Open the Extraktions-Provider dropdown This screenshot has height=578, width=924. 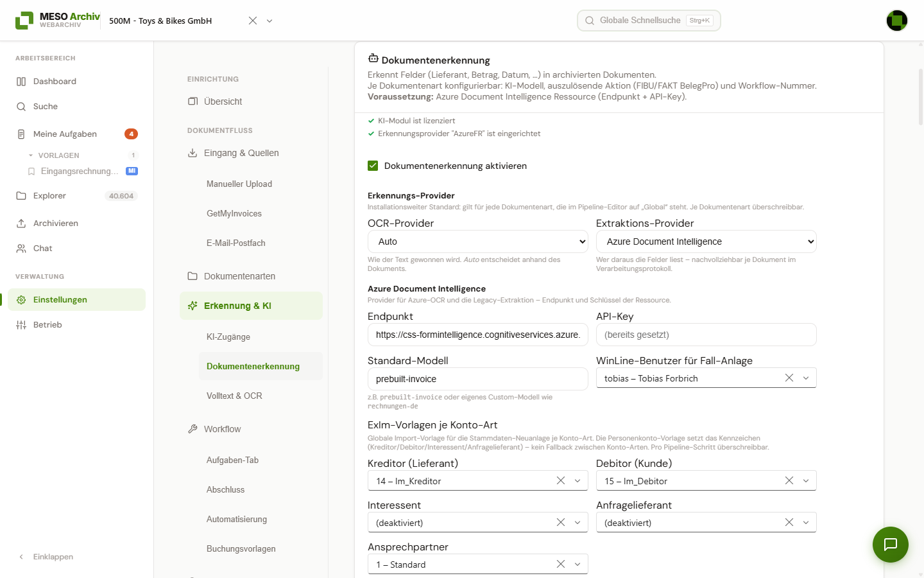click(x=706, y=241)
